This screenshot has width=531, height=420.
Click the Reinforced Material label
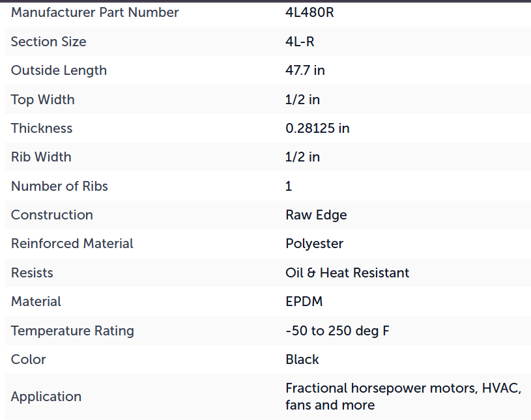[x=72, y=244]
